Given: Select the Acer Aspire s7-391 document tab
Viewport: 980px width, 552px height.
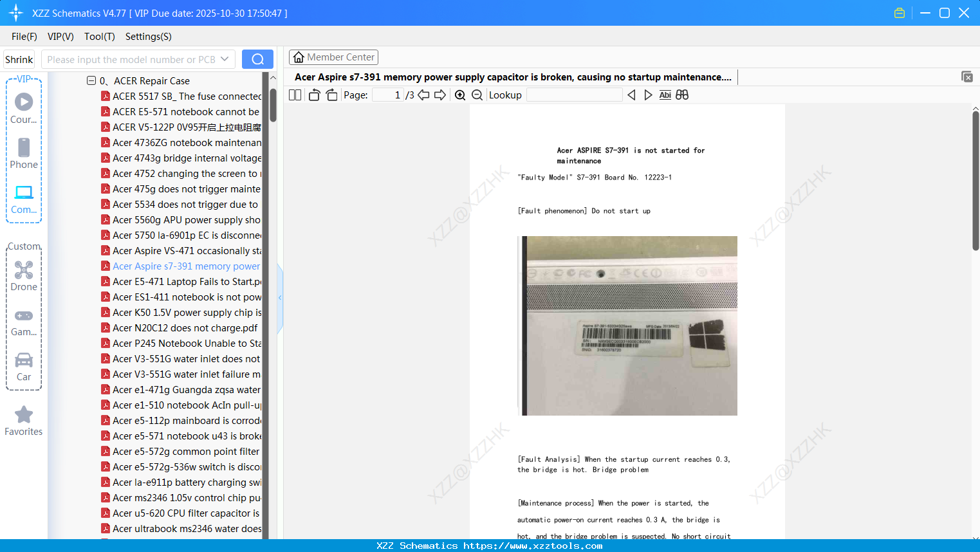Looking at the screenshot, I should pyautogui.click(x=513, y=77).
